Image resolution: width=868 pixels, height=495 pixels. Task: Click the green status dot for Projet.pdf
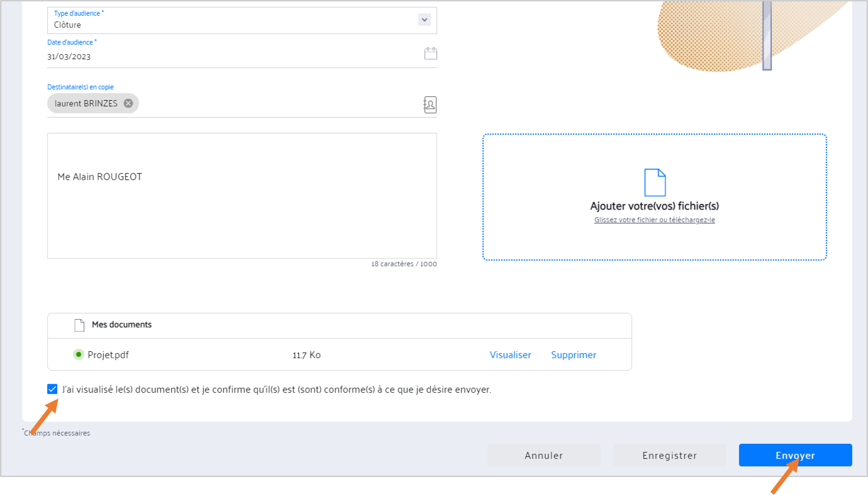pos(79,354)
